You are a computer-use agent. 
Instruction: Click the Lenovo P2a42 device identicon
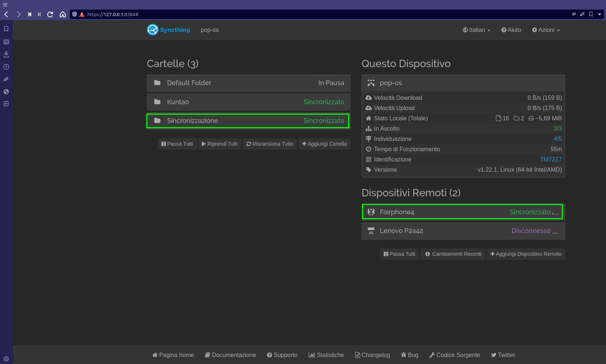point(371,231)
